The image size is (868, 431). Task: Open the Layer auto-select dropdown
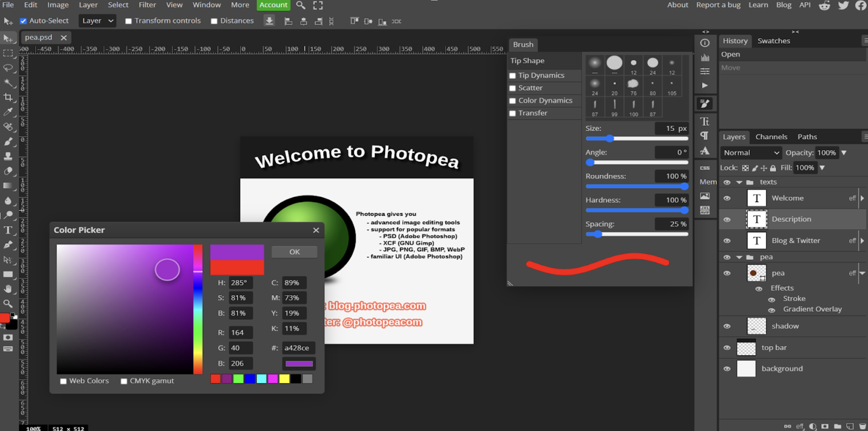coord(97,21)
